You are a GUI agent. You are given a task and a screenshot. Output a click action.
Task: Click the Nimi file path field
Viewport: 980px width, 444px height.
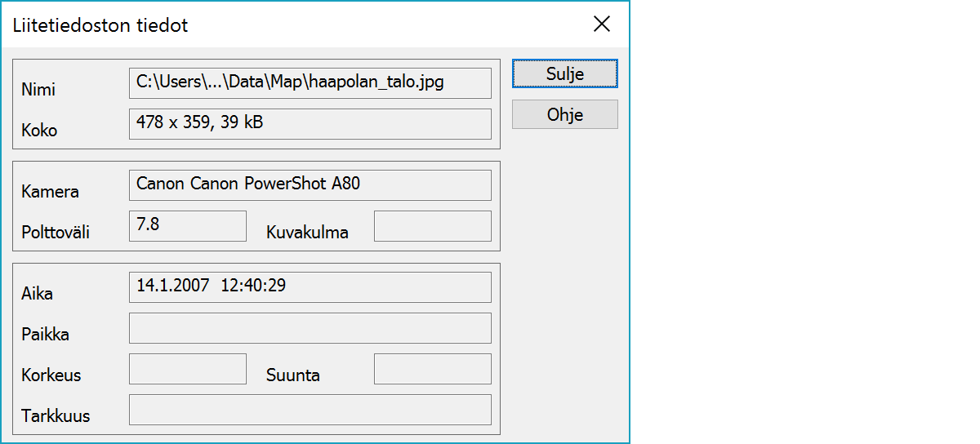[310, 83]
